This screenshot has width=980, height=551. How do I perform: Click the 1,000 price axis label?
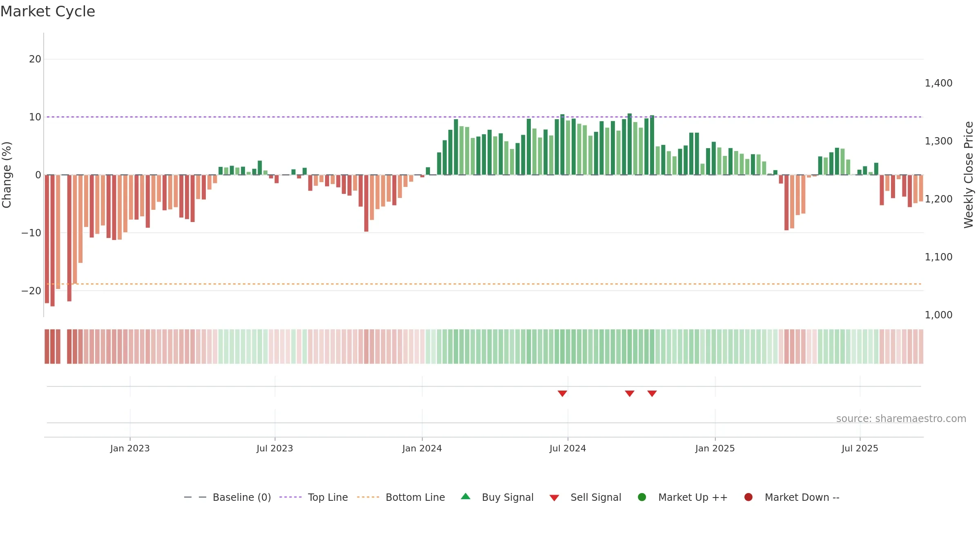click(938, 315)
